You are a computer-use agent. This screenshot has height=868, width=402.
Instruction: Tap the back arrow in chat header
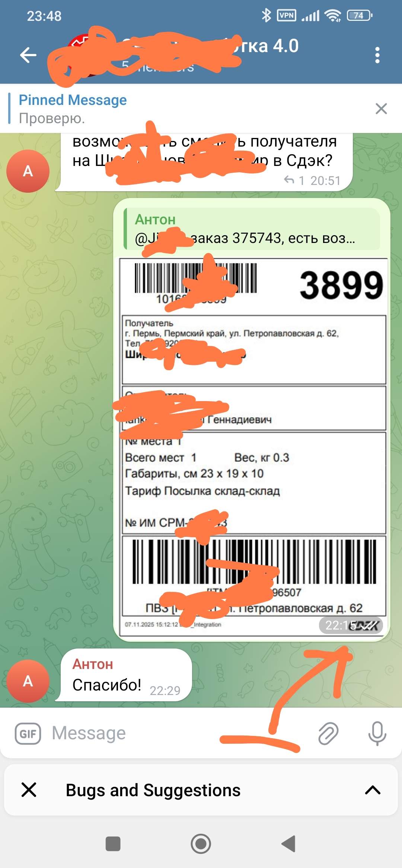(x=28, y=55)
